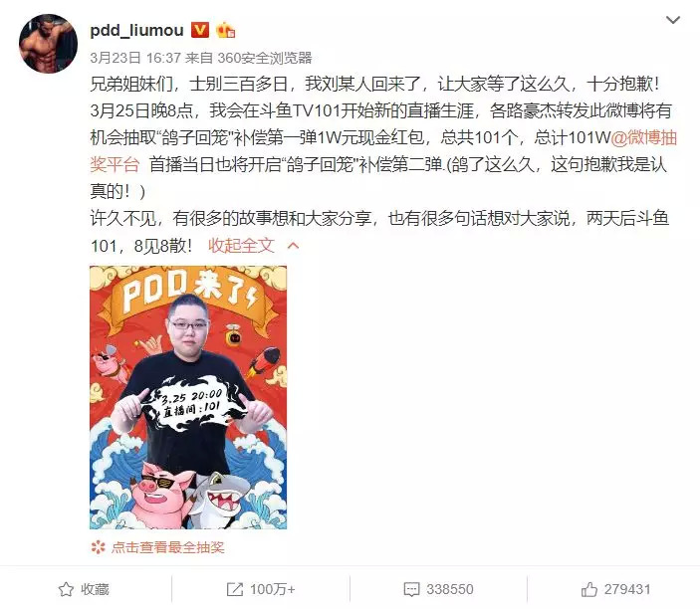
Task: Click the repost share icon
Action: tap(235, 589)
